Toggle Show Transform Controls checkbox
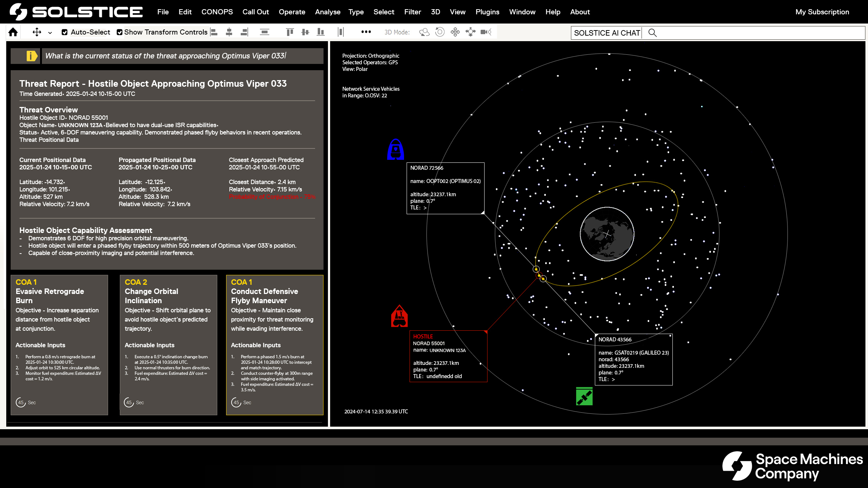 [119, 32]
